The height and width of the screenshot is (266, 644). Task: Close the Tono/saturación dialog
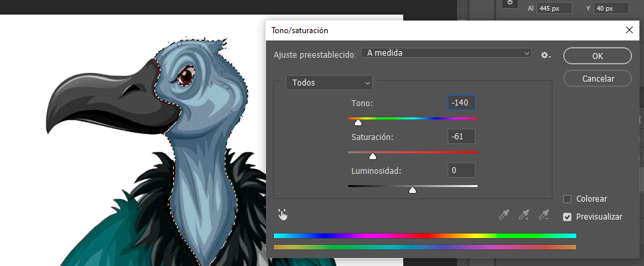[629, 31]
